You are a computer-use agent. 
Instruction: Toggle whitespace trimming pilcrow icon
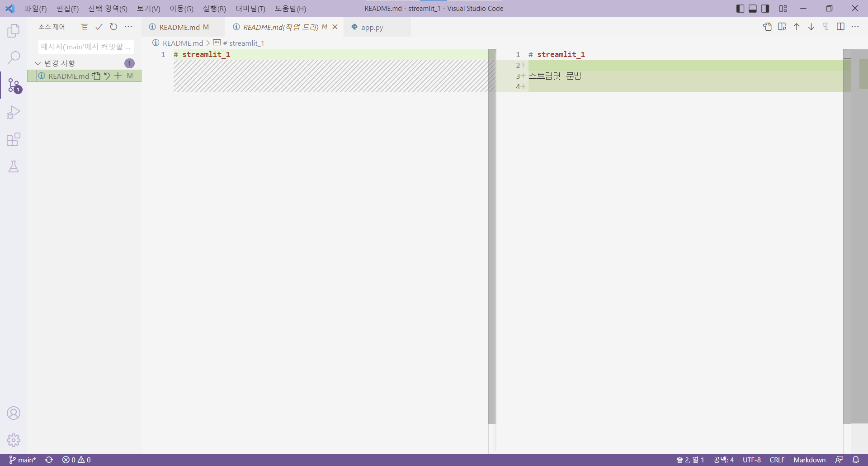[826, 27]
